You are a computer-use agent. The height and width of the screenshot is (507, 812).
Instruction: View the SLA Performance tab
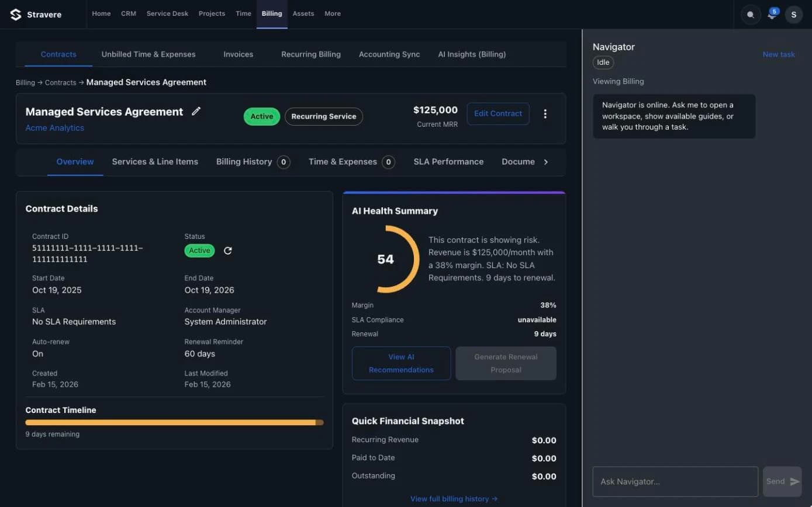[448, 162]
